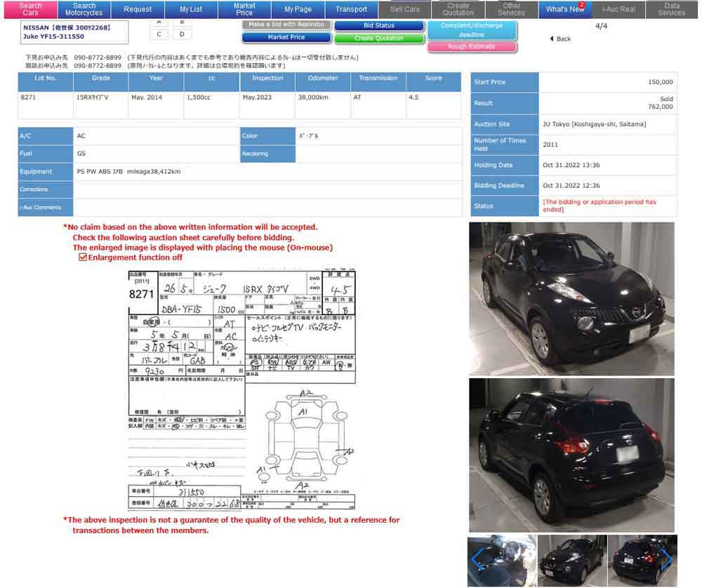Viewport: 702px width, 588px height.
Task: Open the What's New tab
Action: [x=565, y=9]
